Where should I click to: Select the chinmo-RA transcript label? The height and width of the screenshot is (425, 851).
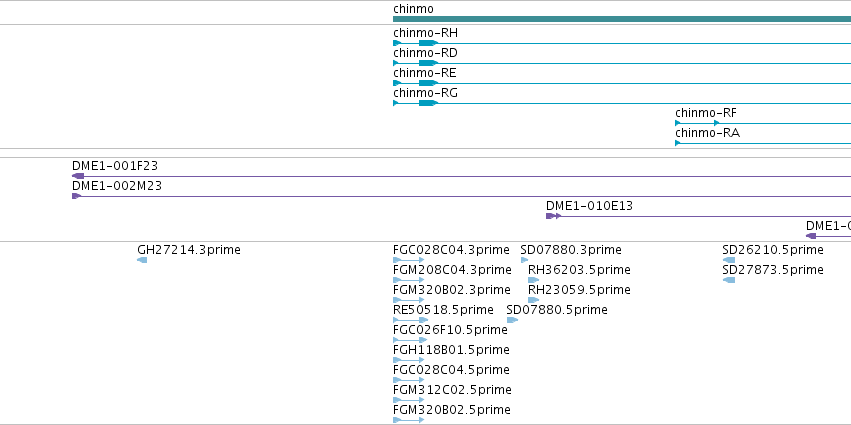[x=707, y=133]
